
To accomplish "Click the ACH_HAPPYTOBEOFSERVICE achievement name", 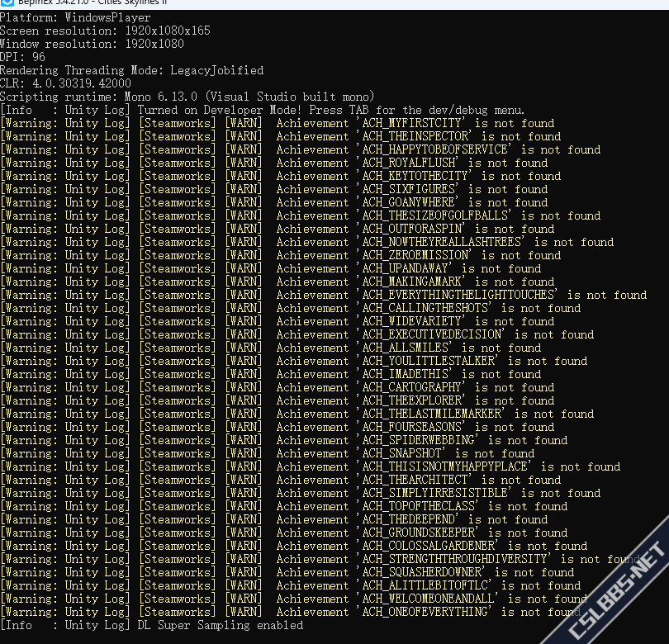I will tap(434, 149).
